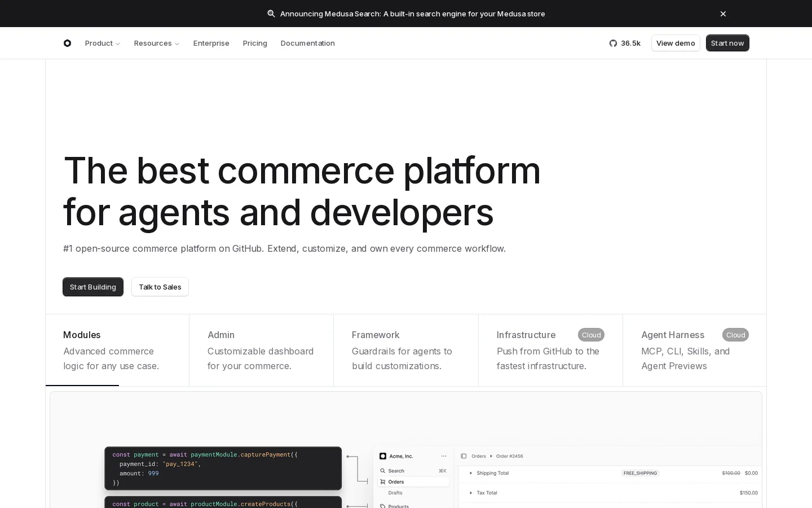Viewport: 812px width, 508px height.
Task: Expand the Product menu
Action: click(x=103, y=43)
